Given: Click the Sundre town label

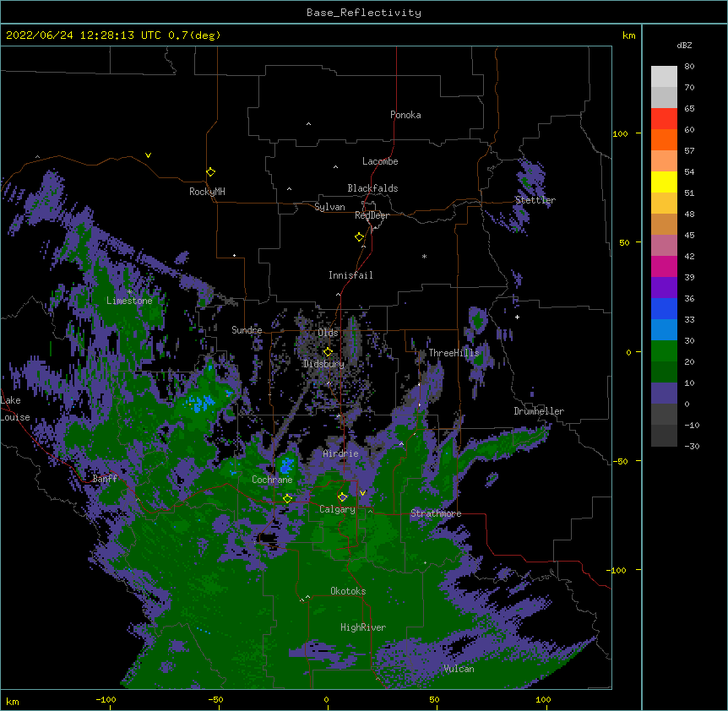Looking at the screenshot, I should [247, 330].
